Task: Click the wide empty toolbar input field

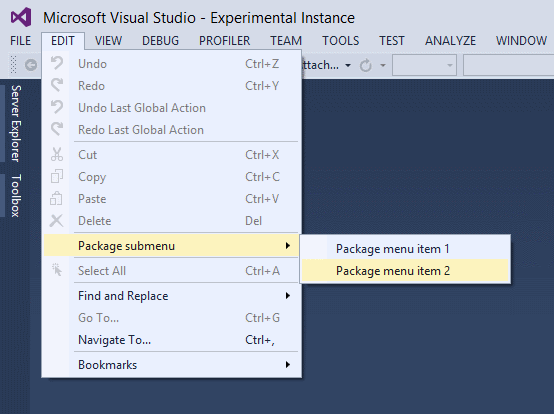Action: click(509, 65)
